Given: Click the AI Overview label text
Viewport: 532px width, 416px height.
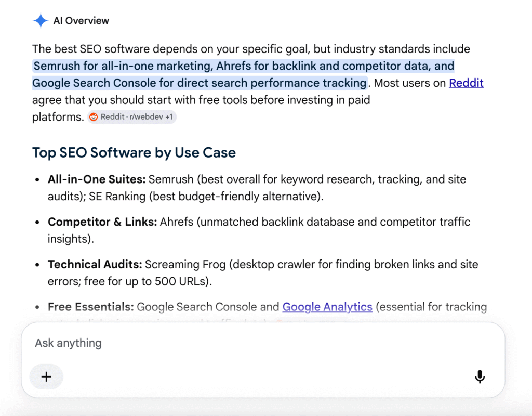Looking at the screenshot, I should tap(81, 21).
